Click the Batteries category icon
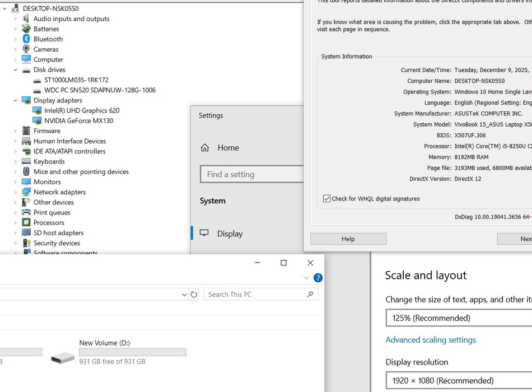Image resolution: width=532 pixels, height=392 pixels. click(26, 29)
